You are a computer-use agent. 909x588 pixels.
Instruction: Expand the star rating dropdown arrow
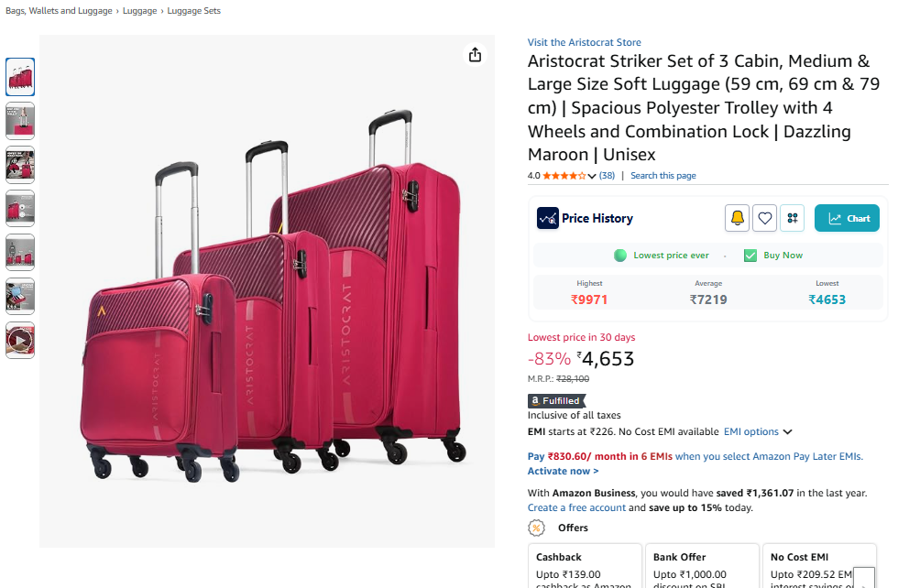591,176
